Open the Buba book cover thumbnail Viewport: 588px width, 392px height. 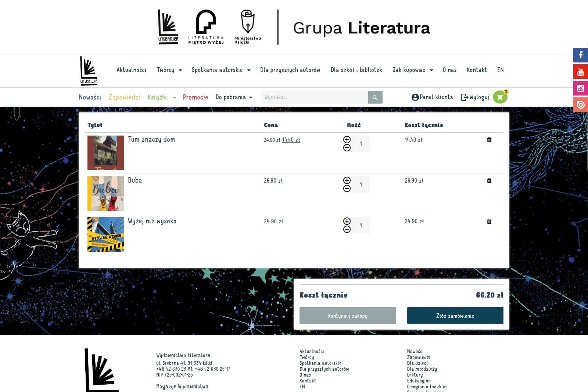click(106, 194)
